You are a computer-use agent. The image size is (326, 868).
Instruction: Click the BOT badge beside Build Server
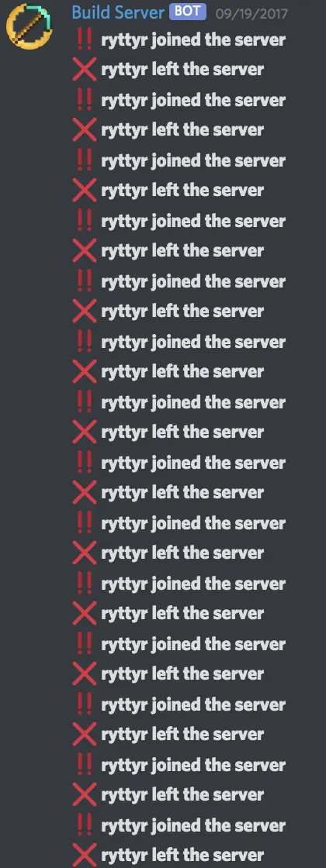tap(188, 12)
